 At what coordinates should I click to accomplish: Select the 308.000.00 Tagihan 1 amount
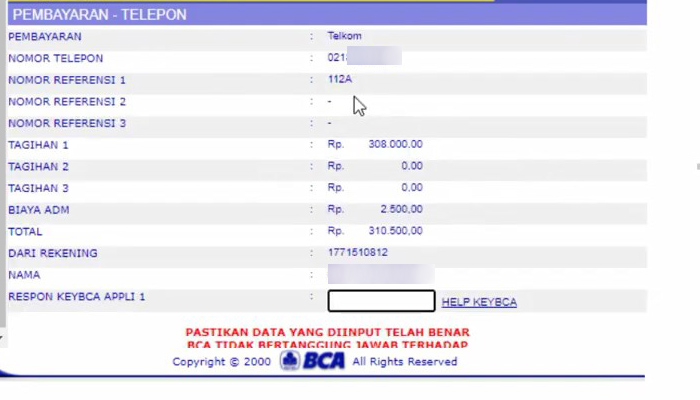pyautogui.click(x=396, y=144)
